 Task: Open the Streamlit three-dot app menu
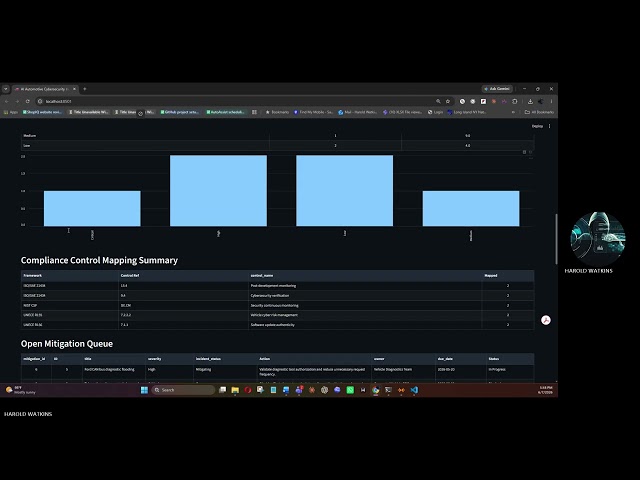click(x=549, y=126)
